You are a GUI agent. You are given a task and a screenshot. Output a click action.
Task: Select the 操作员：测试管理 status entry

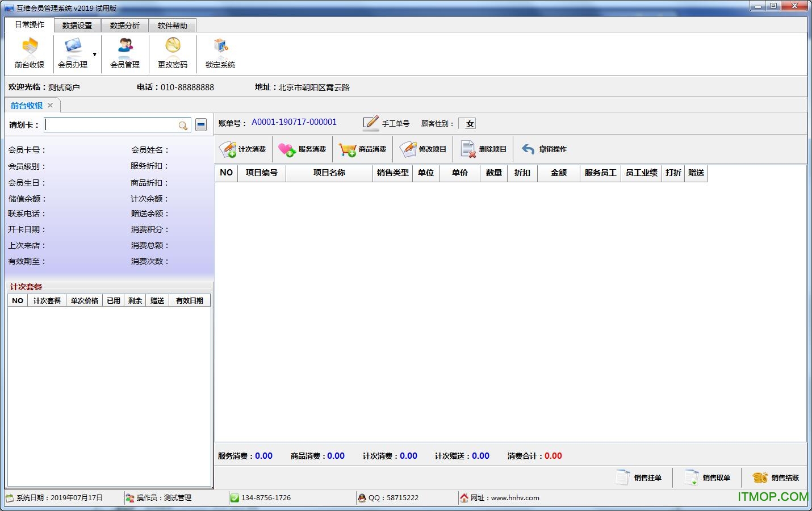[x=158, y=498]
